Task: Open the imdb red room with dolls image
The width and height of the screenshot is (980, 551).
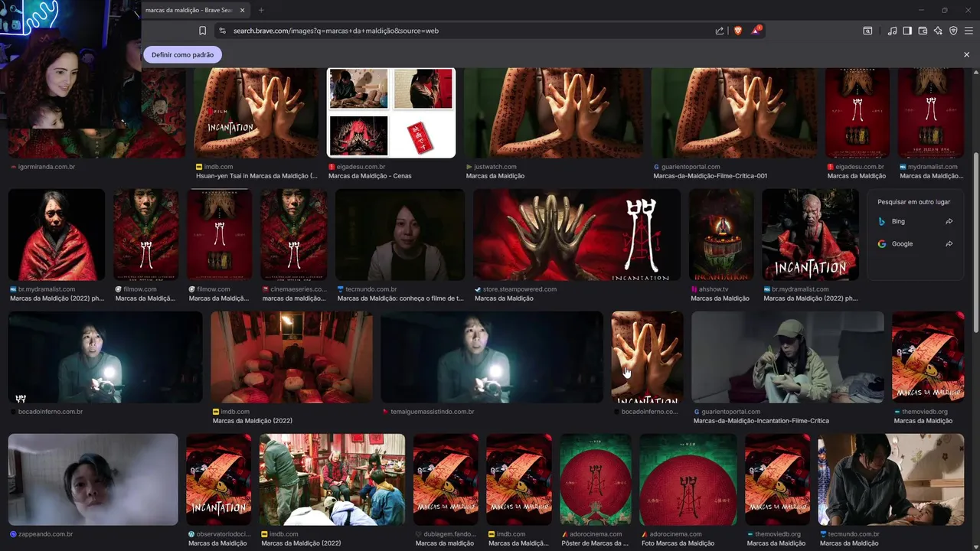Action: click(x=292, y=357)
